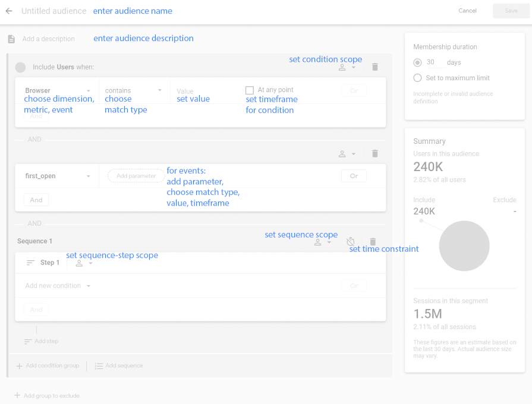The width and height of the screenshot is (532, 404).
Task: Click the list icon for Add sequence
Action: click(99, 365)
